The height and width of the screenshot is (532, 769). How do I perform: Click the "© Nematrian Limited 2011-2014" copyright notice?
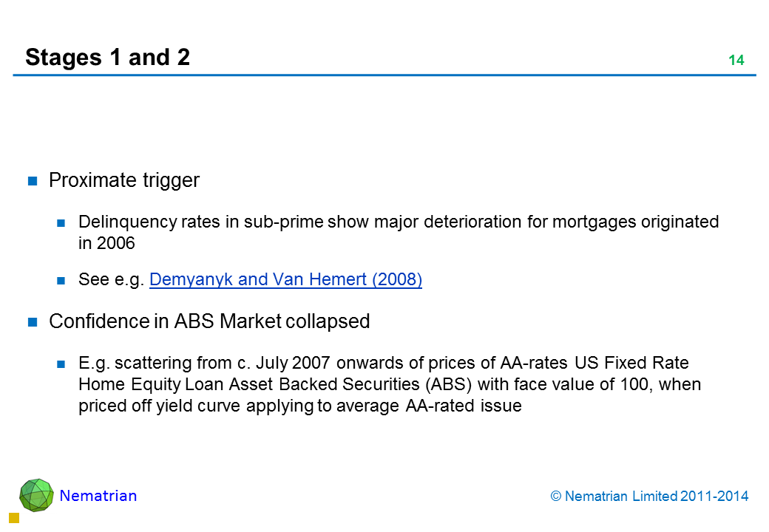click(650, 497)
